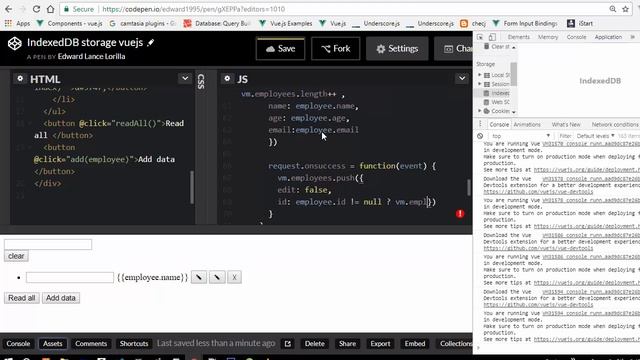Click the second pencil button in employee row
The width and height of the screenshot is (640, 360).
(x=217, y=277)
